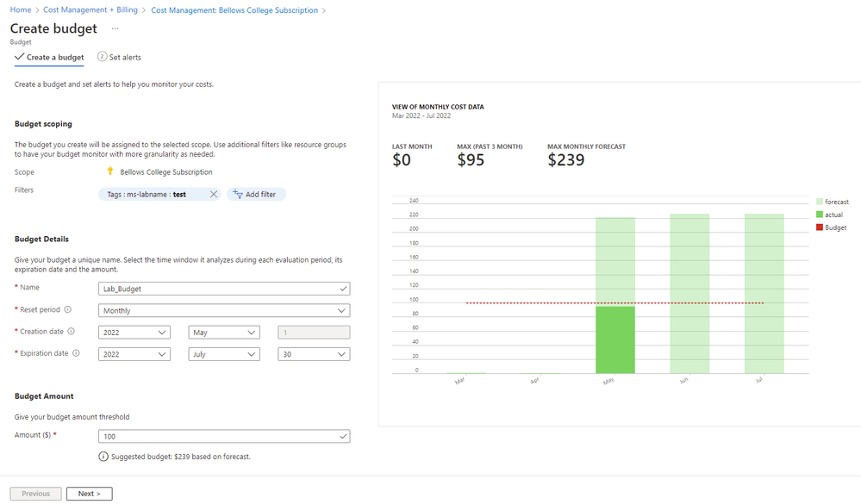Remove the ms-labname test tag filter
Image resolution: width=861 pixels, height=504 pixels.
214,195
